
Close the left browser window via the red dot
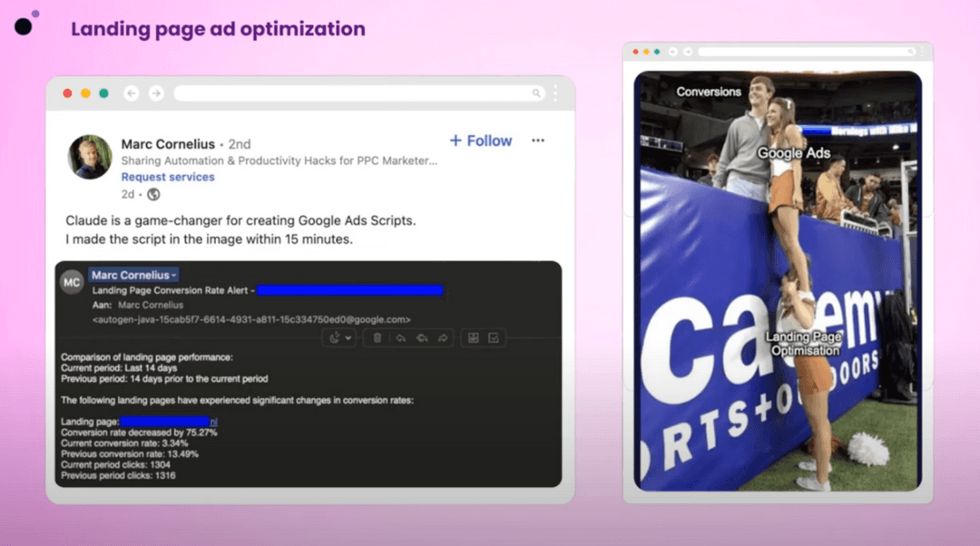(67, 93)
